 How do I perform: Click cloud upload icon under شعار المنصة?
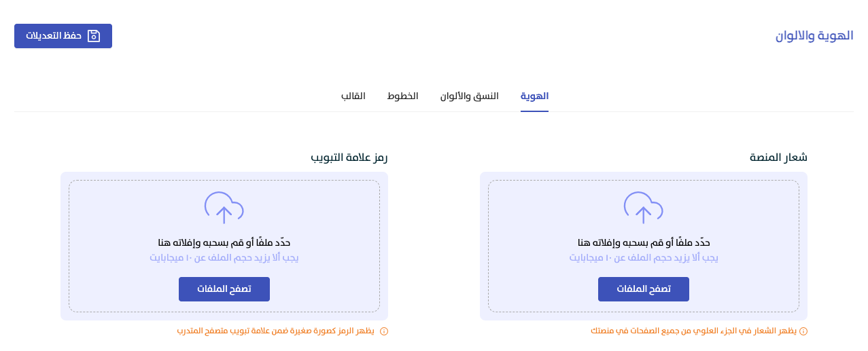tap(643, 208)
